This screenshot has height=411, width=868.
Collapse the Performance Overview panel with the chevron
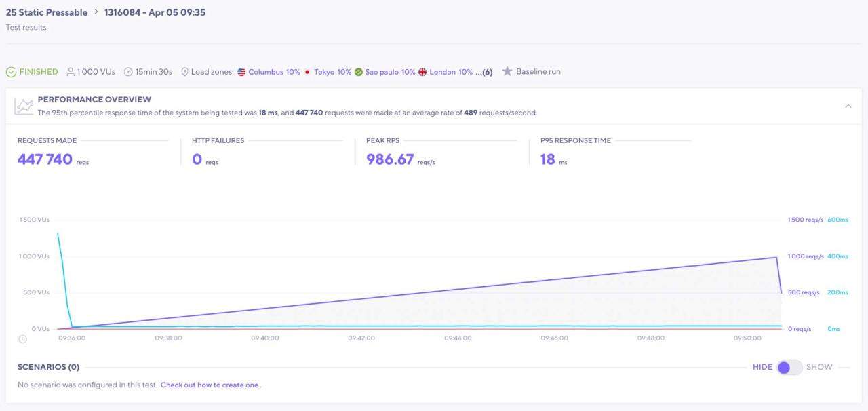tap(848, 106)
